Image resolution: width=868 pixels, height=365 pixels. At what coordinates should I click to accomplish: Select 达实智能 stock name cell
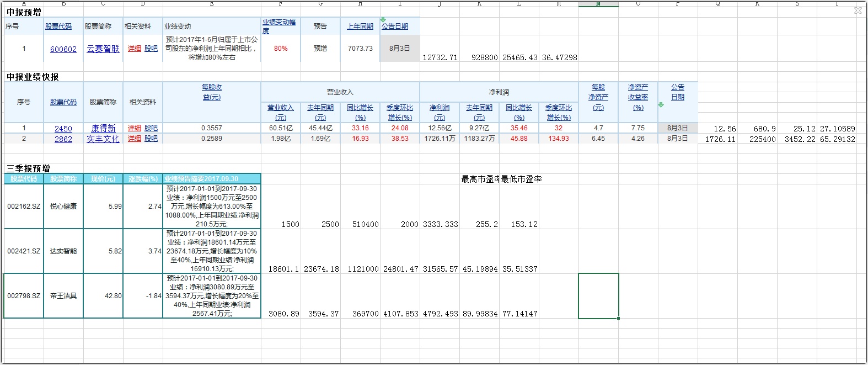coord(63,251)
